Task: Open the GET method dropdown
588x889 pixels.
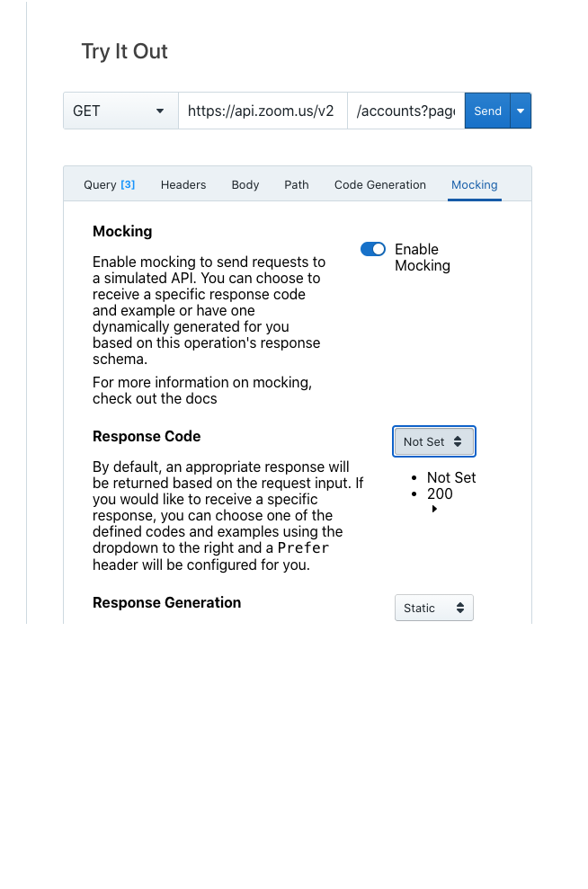Action: point(120,110)
